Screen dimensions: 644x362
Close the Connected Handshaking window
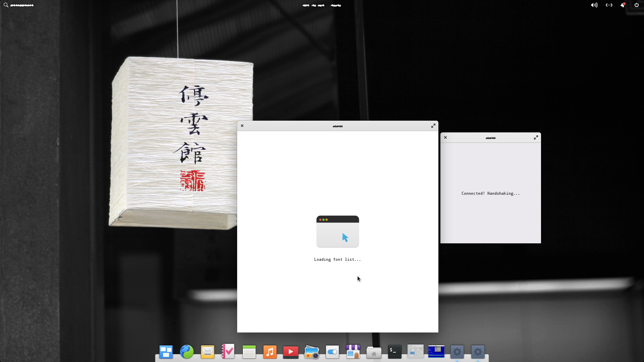[445, 137]
